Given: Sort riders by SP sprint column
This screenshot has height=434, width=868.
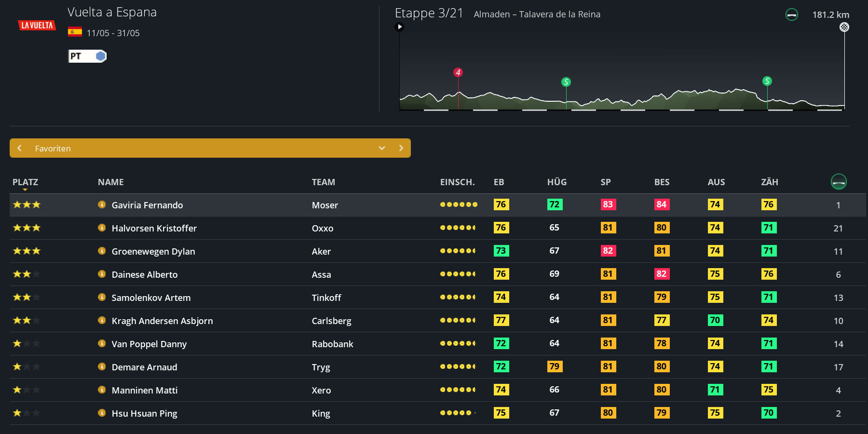Looking at the screenshot, I should tap(605, 182).
